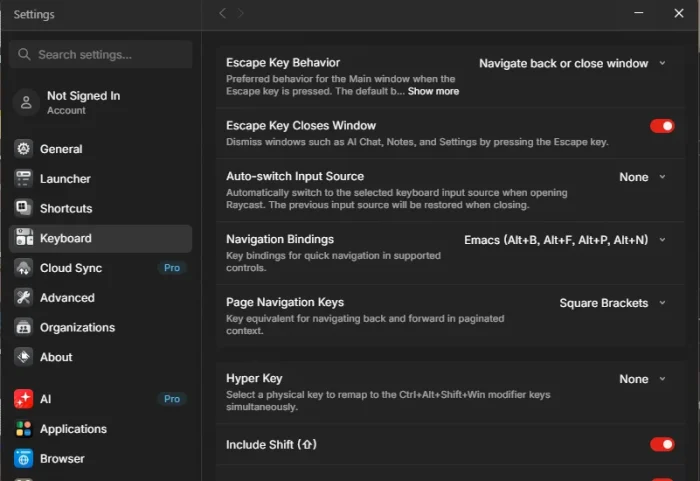Screen dimensions: 700x481
Task: Open the General settings section
Action: click(100, 149)
